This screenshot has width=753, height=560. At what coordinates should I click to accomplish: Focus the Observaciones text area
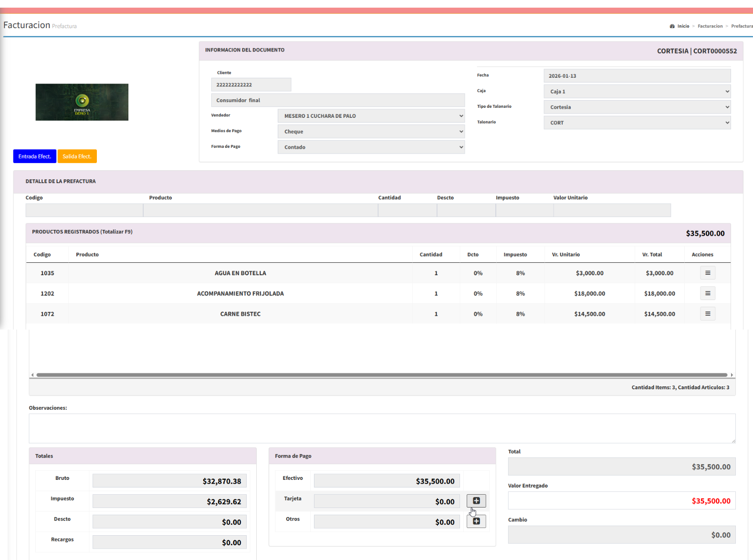[382, 428]
